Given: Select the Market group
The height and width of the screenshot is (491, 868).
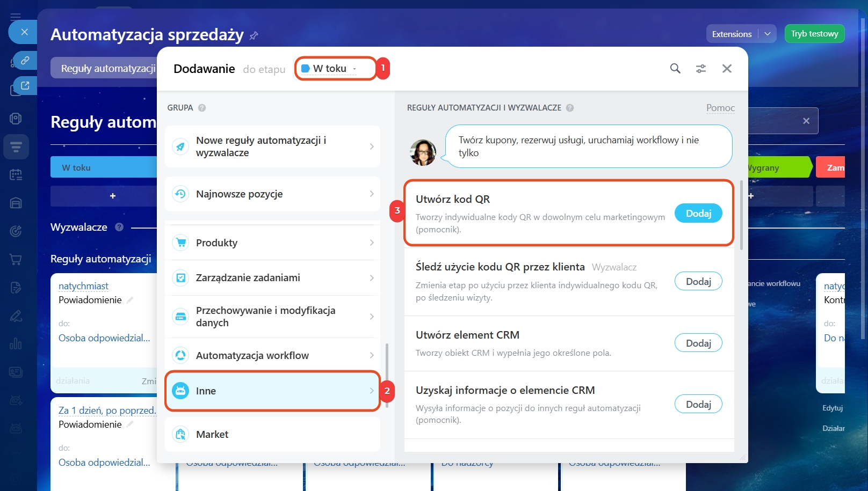Looking at the screenshot, I should [272, 434].
